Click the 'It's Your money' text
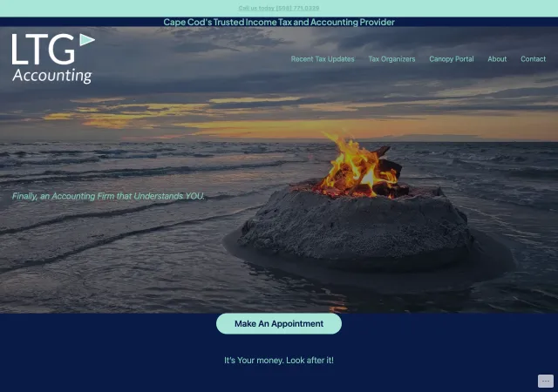Screen dimensions: 558x392 (x=279, y=361)
